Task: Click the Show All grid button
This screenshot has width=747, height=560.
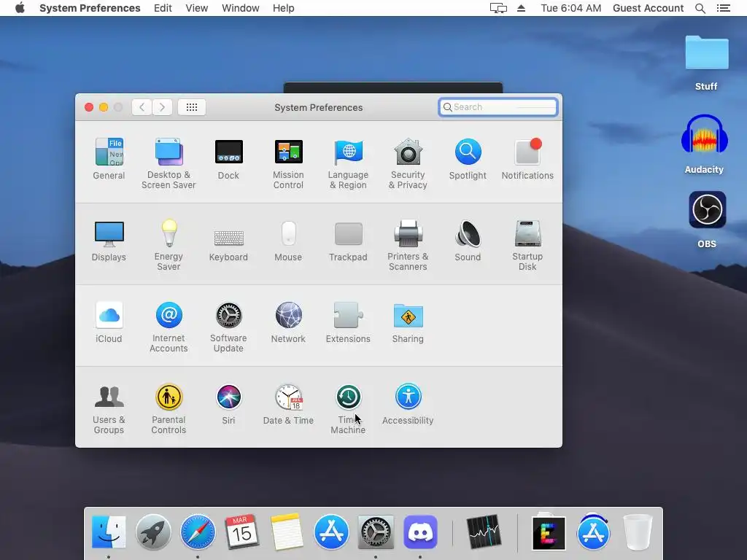Action: tap(192, 107)
